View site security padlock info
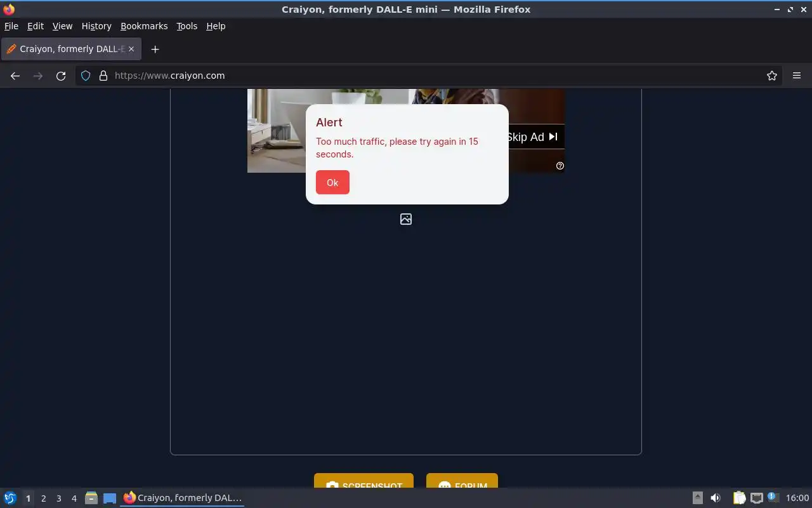This screenshot has height=508, width=812. tap(103, 76)
